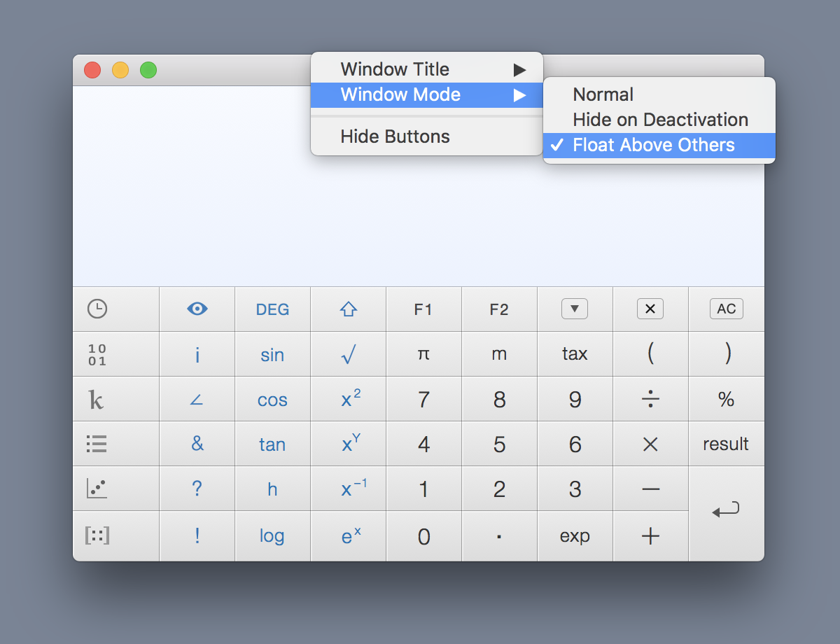This screenshot has width=840, height=644.
Task: Click the multiply operator key
Action: [x=650, y=444]
